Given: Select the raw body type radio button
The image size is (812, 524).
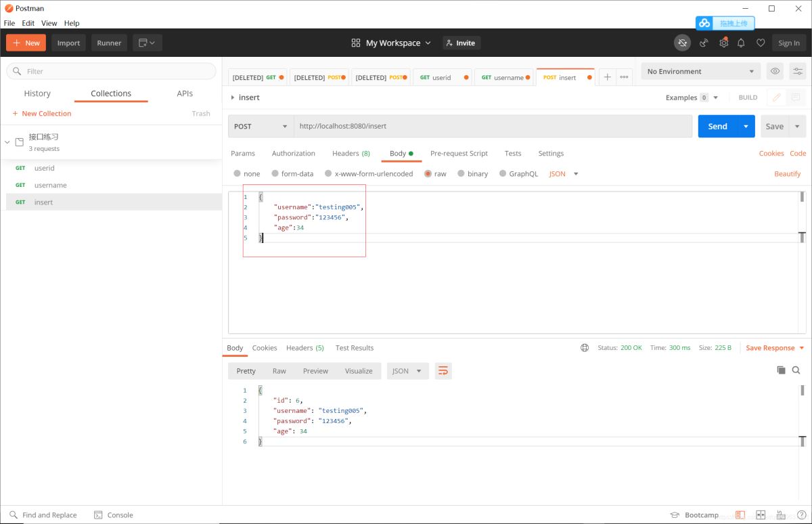Looking at the screenshot, I should 428,174.
